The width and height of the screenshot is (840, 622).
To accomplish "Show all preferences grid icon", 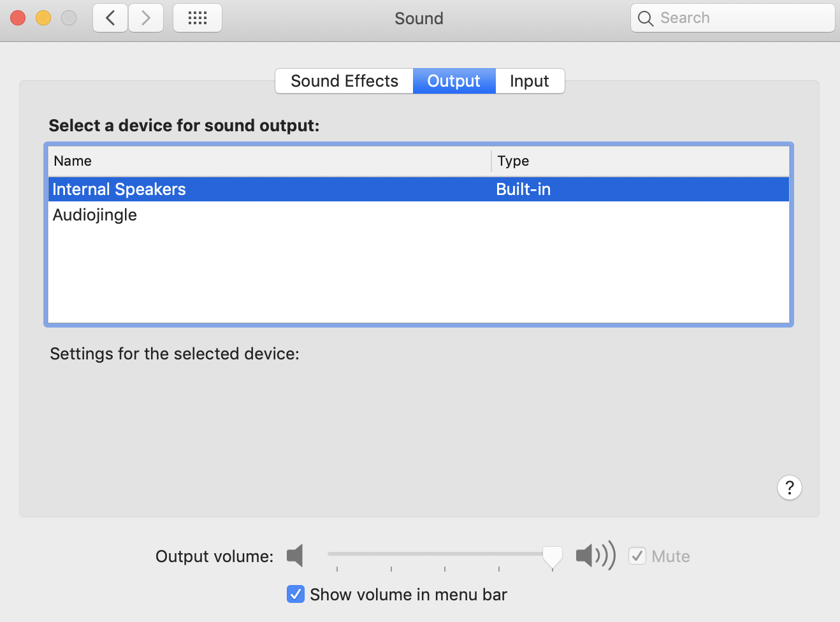I will (x=198, y=18).
